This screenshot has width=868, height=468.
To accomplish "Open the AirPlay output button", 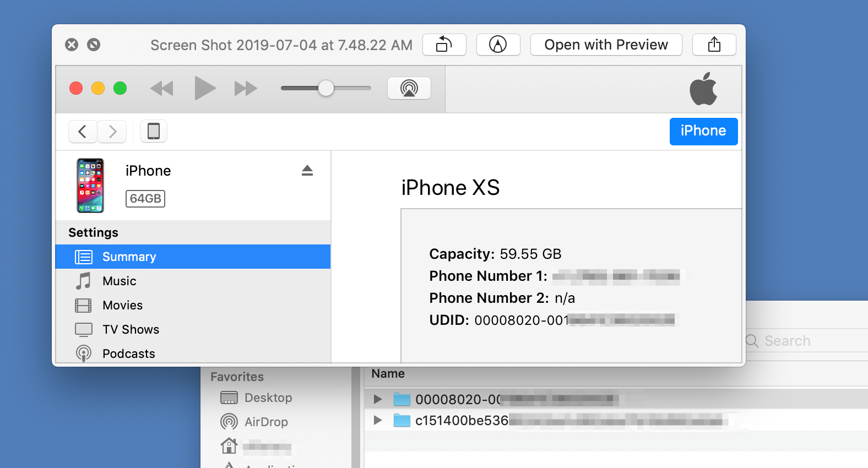I will tap(409, 88).
